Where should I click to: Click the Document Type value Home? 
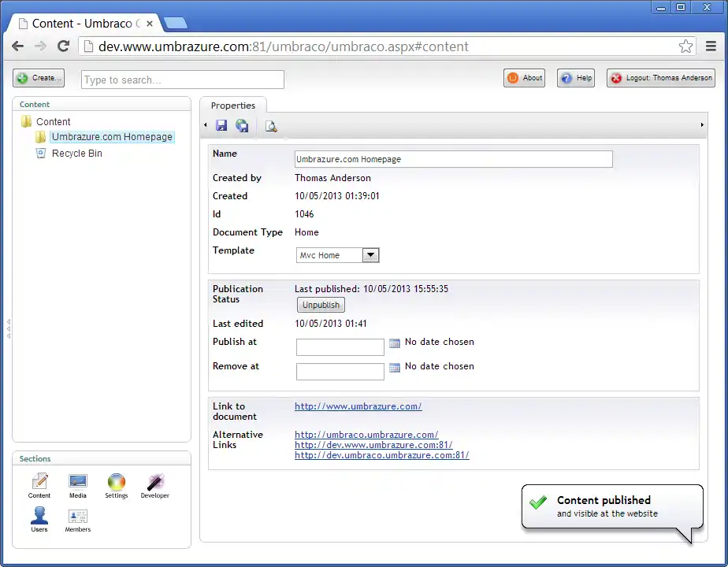306,232
